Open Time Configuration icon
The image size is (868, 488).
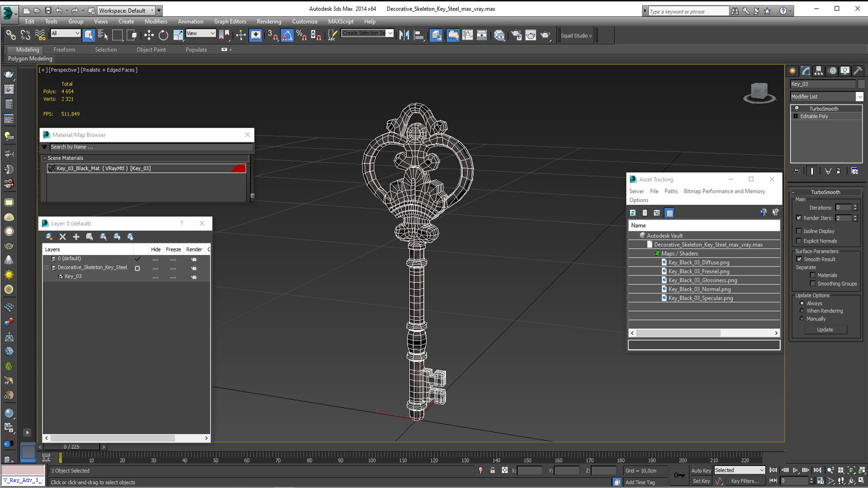click(820, 481)
